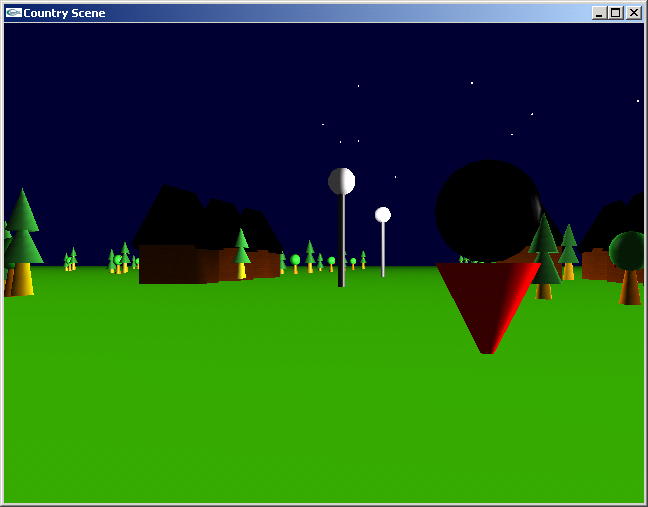The width and height of the screenshot is (648, 507).
Task: Maximize the Country Scene window
Action: (x=615, y=13)
